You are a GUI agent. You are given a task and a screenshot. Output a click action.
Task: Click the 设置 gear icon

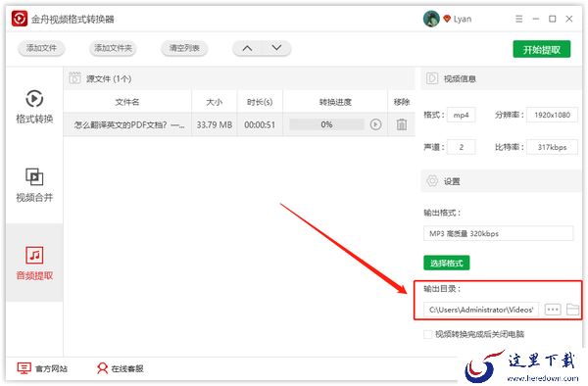[432, 181]
